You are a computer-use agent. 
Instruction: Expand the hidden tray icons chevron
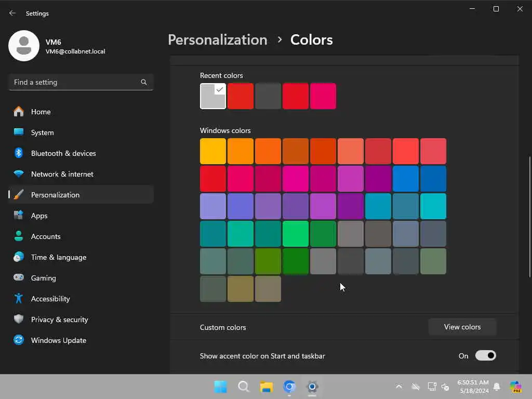point(399,387)
